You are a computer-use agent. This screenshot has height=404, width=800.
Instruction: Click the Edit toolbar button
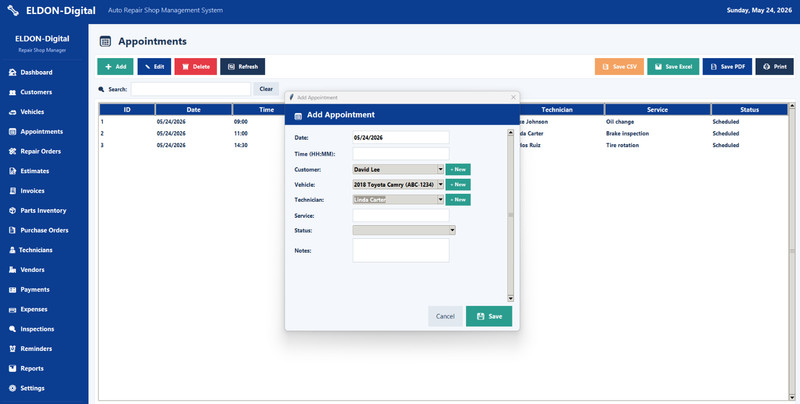coord(154,66)
